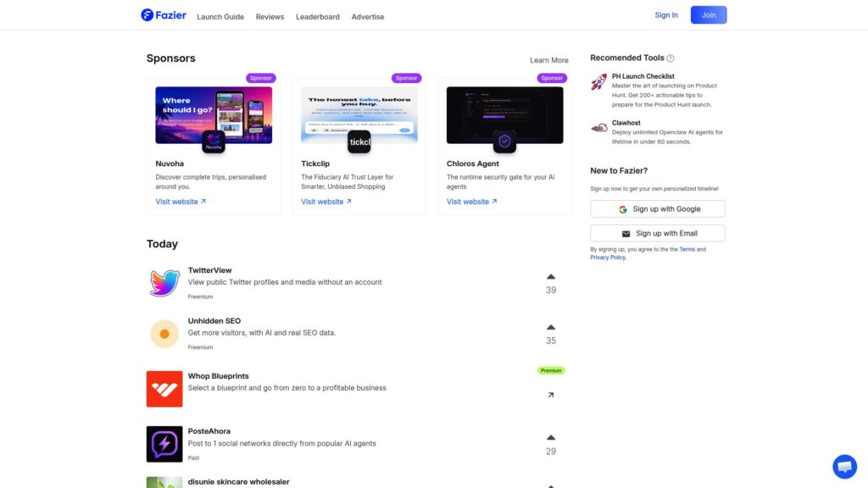Click the Join button
Viewport: 868px width, 488px height.
[x=709, y=15]
